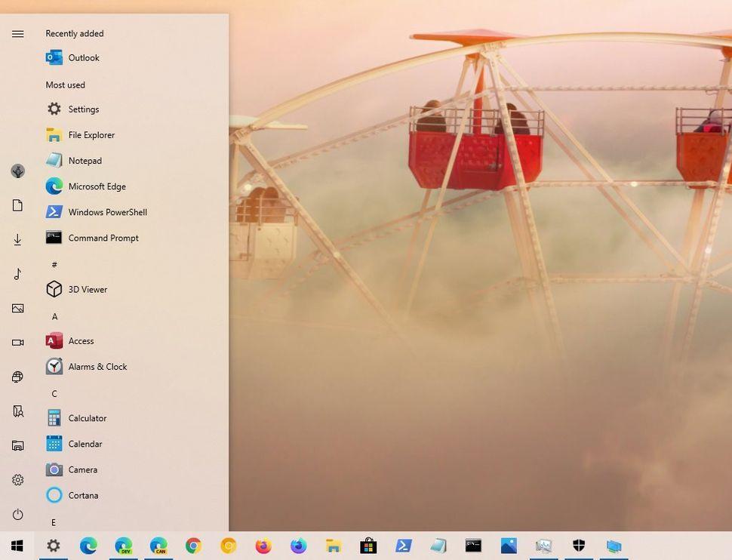Open Photos app icon on the taskbar
Viewport: 732px width, 560px height.
pyautogui.click(x=509, y=546)
